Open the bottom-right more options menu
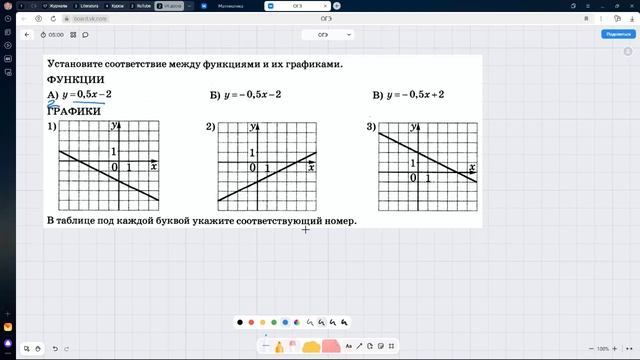Image resolution: width=640 pixels, height=360 pixels. pyautogui.click(x=629, y=349)
